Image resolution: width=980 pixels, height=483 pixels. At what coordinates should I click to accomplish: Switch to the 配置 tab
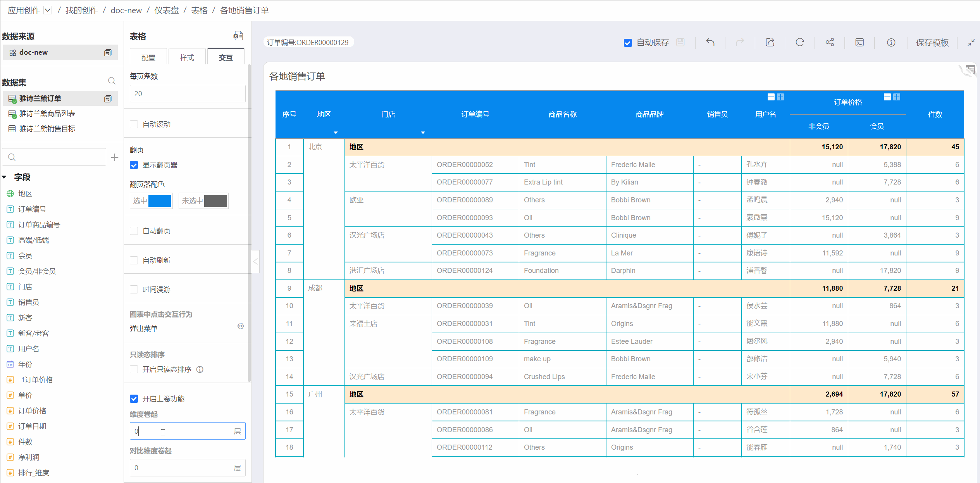coord(148,58)
